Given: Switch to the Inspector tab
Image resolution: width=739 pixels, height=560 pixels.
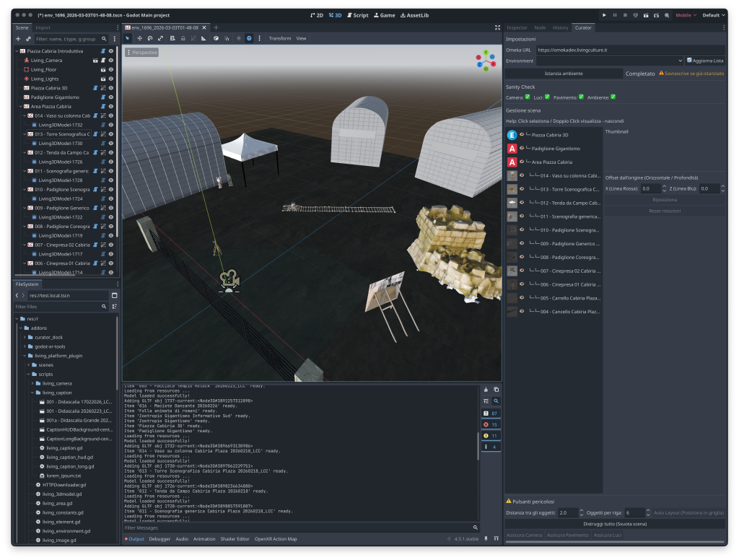Looking at the screenshot, I should click(517, 27).
